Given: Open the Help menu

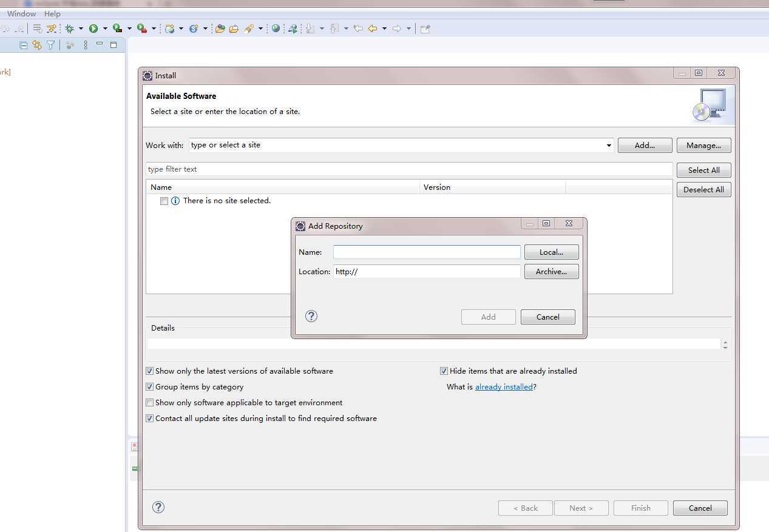Looking at the screenshot, I should pos(52,13).
